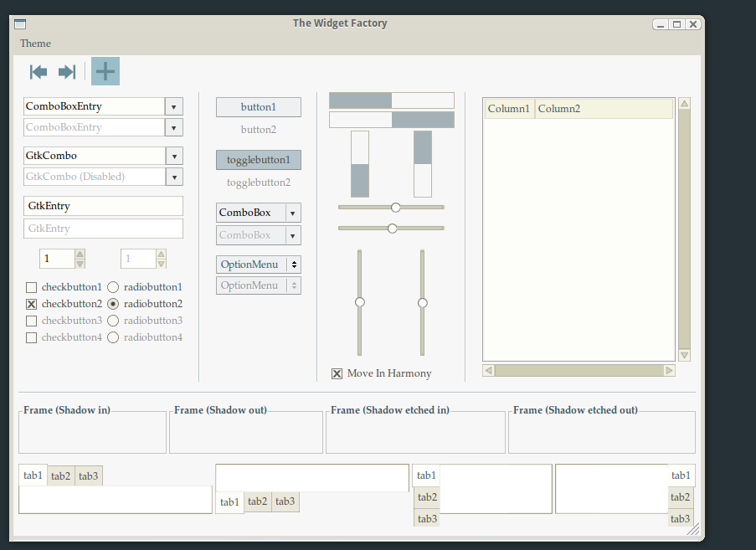Switch to tab3 in top-tabs notebook
The width and height of the screenshot is (756, 550).
[x=88, y=476]
